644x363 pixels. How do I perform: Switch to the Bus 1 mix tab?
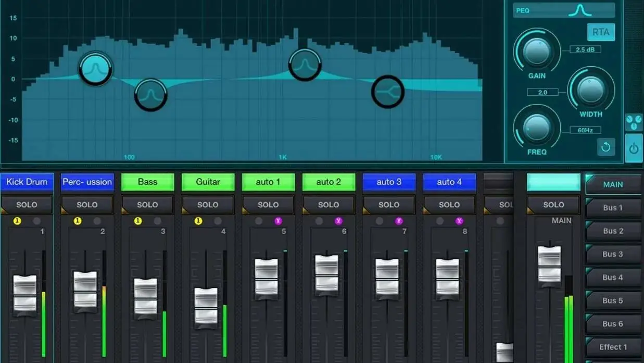[x=613, y=208]
